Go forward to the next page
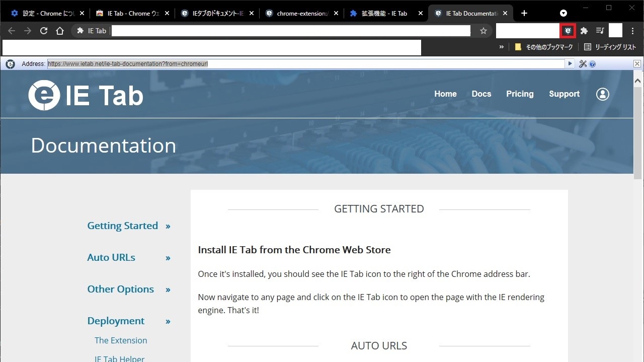 28,31
